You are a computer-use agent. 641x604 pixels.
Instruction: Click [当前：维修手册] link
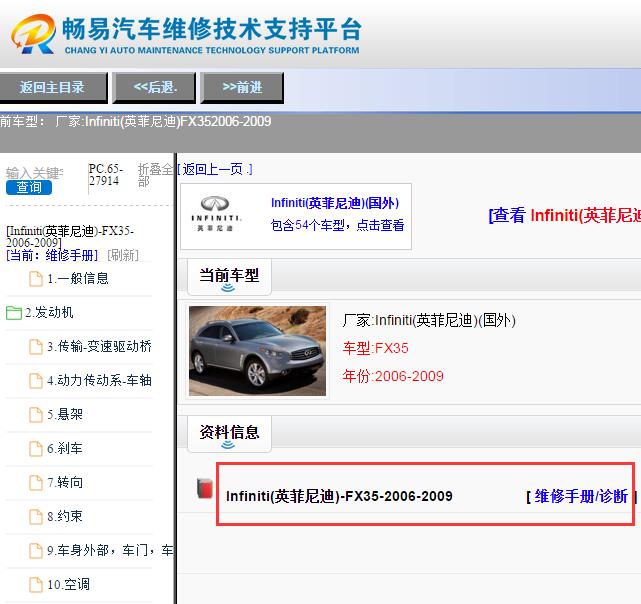[52, 256]
